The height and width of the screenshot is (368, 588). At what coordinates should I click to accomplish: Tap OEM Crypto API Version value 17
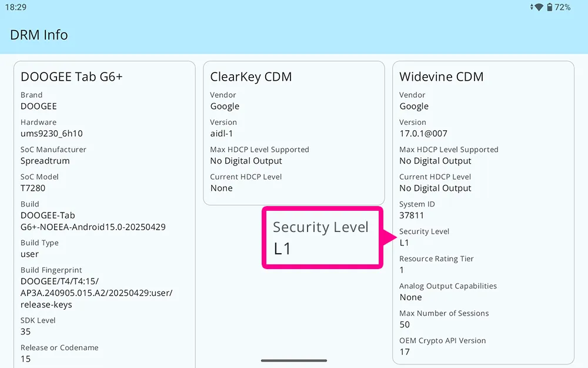tap(405, 352)
